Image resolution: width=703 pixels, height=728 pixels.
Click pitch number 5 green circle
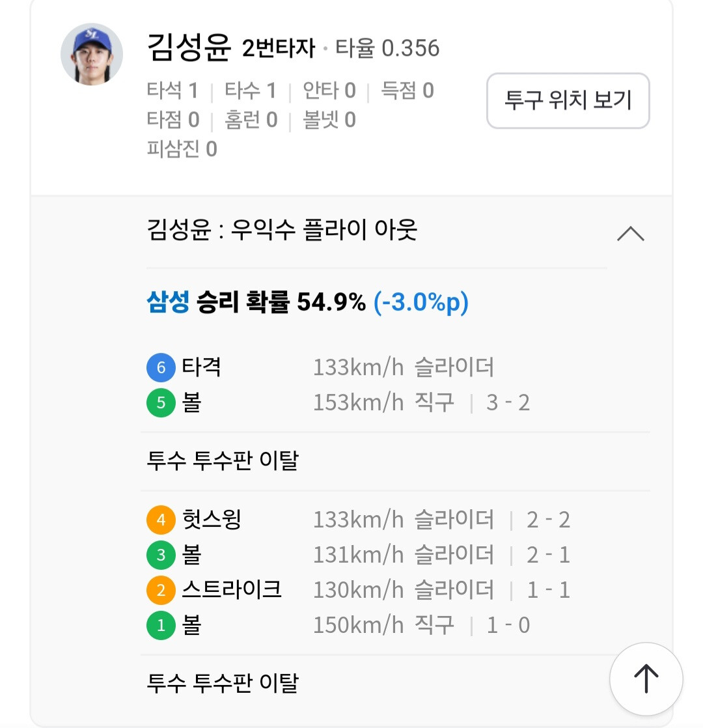coord(161,403)
